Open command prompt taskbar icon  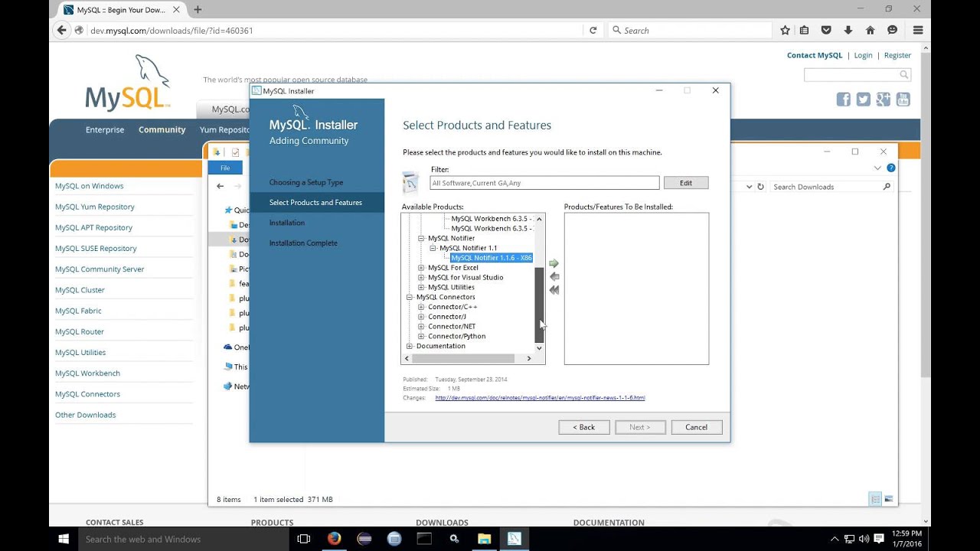[x=424, y=539]
